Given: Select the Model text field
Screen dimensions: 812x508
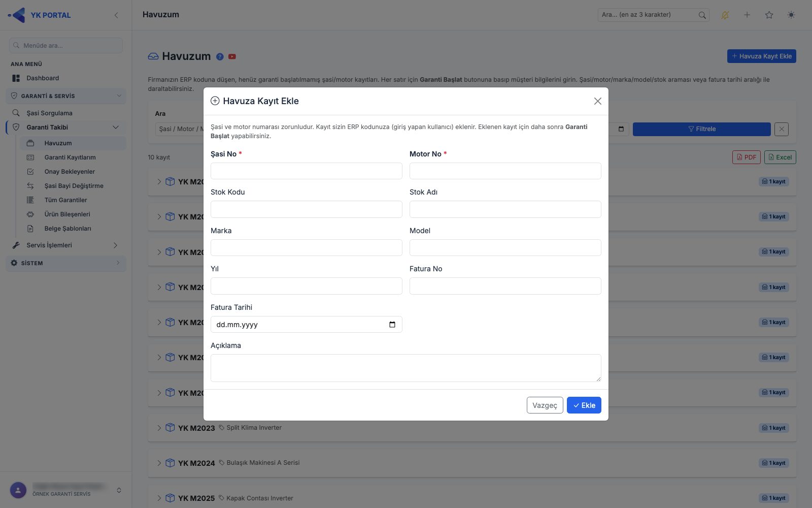Looking at the screenshot, I should coord(505,247).
